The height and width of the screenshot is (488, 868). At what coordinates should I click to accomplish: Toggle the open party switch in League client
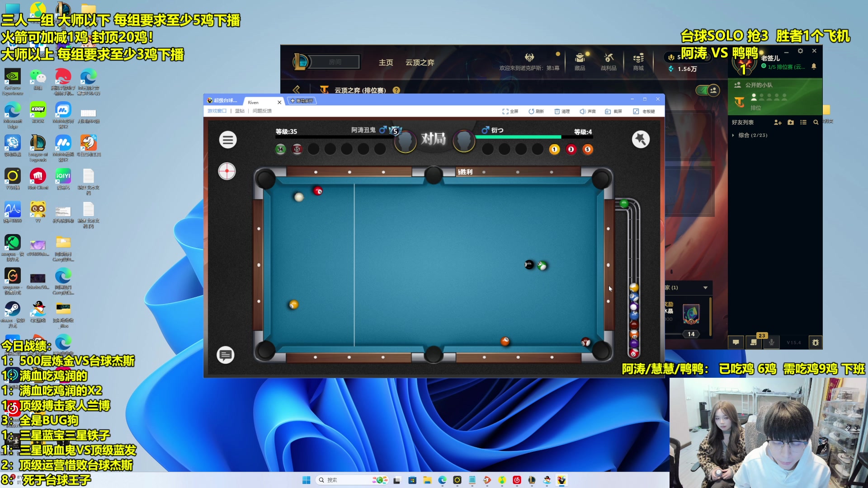click(708, 90)
